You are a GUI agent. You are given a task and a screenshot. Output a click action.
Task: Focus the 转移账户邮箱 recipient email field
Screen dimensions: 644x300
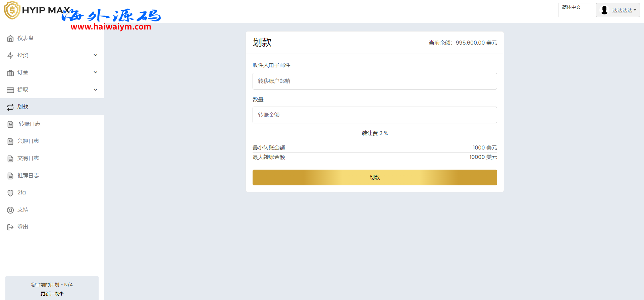[375, 81]
